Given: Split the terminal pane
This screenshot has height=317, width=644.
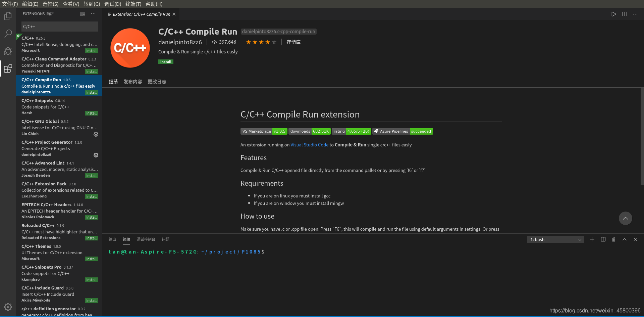Looking at the screenshot, I should (x=603, y=239).
